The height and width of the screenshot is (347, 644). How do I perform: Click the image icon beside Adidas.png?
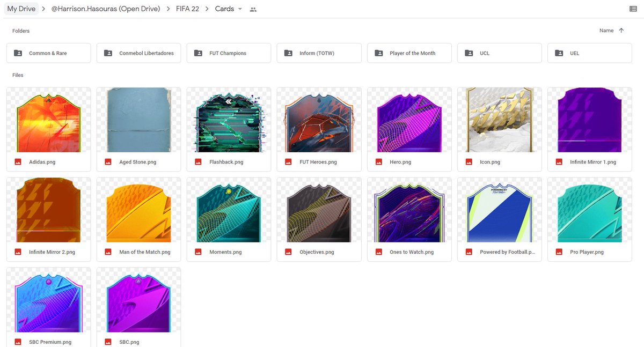(18, 161)
